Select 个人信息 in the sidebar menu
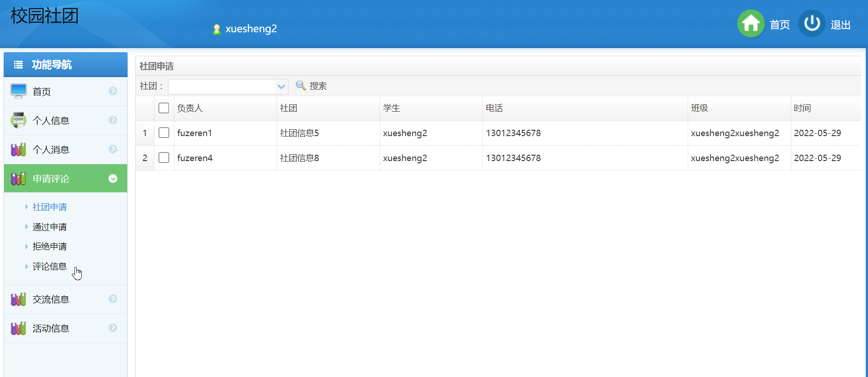Viewport: 868px width, 377px height. pyautogui.click(x=65, y=120)
